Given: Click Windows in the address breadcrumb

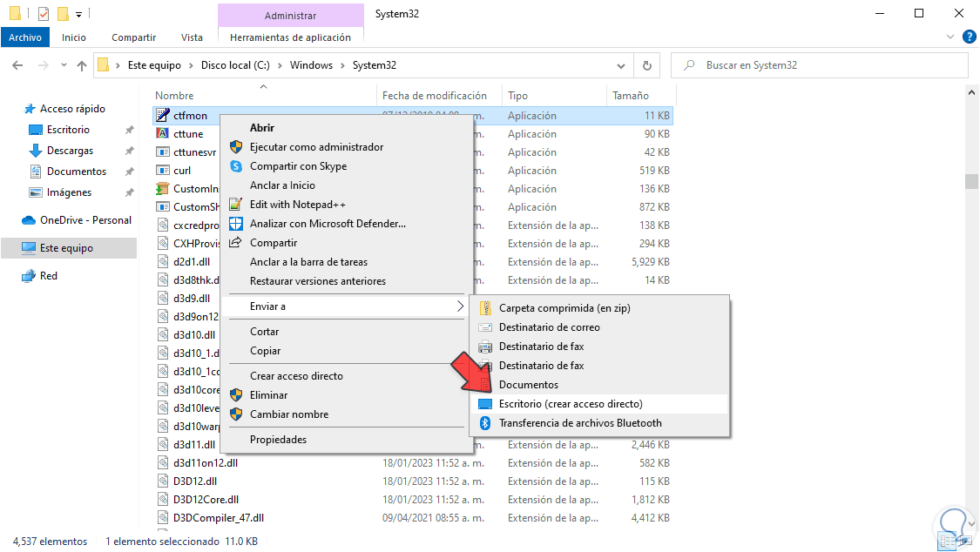Looking at the screenshot, I should pyautogui.click(x=311, y=65).
